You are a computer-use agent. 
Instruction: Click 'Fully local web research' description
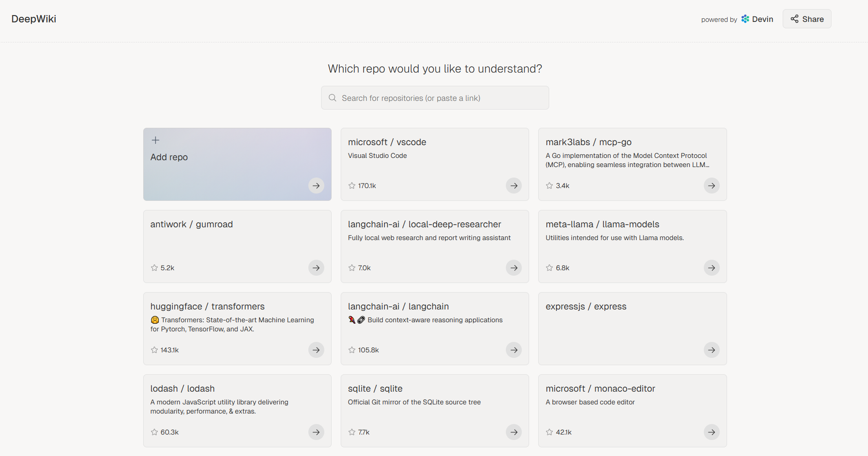(x=429, y=238)
